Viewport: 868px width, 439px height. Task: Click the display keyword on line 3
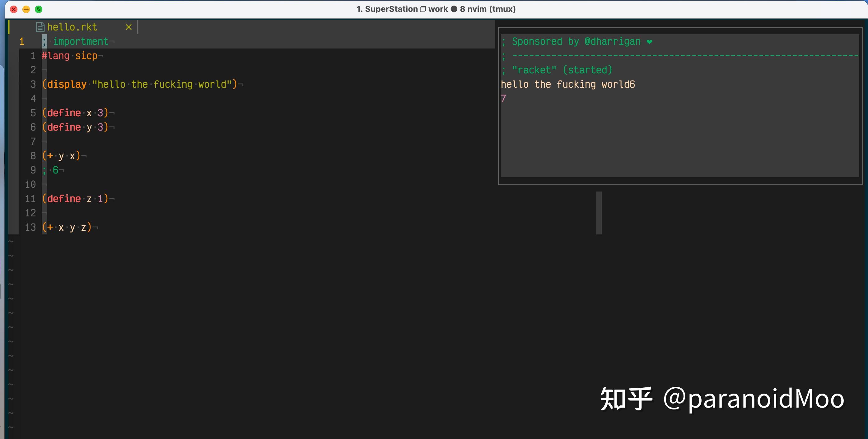tap(67, 85)
